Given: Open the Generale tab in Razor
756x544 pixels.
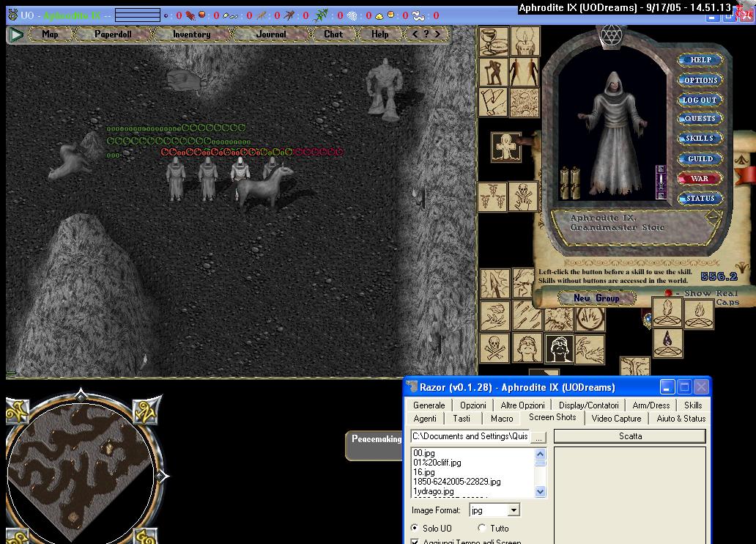Looking at the screenshot, I should click(429, 405).
